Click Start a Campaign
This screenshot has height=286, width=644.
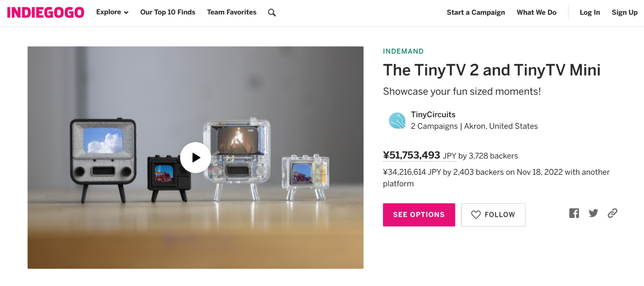476,12
